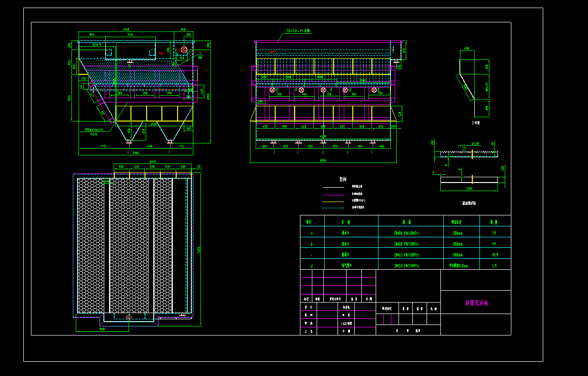Click row letter b in the nozzle table
Image resolution: width=588 pixels, height=376 pixels.
tap(312, 244)
